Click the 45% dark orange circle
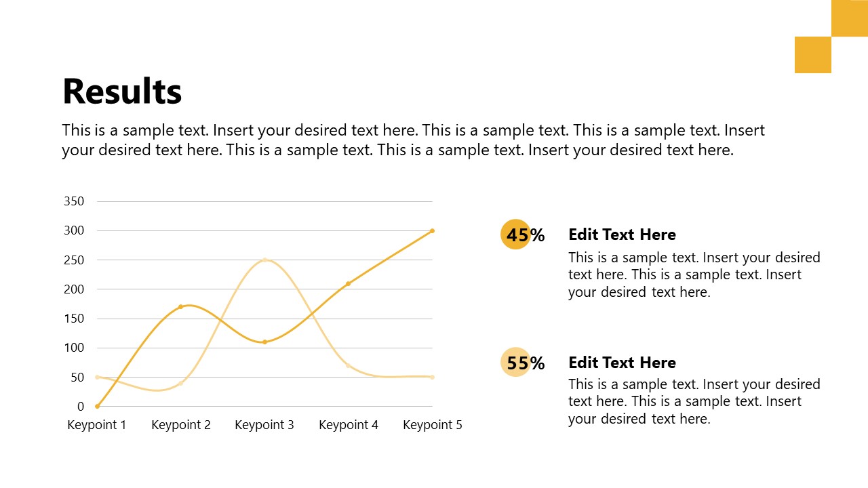Image resolution: width=868 pixels, height=488 pixels. point(515,234)
